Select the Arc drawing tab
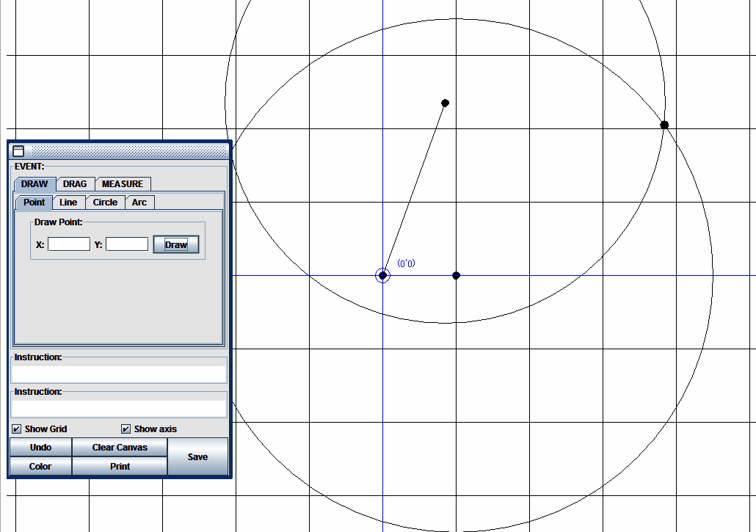 tap(139, 203)
